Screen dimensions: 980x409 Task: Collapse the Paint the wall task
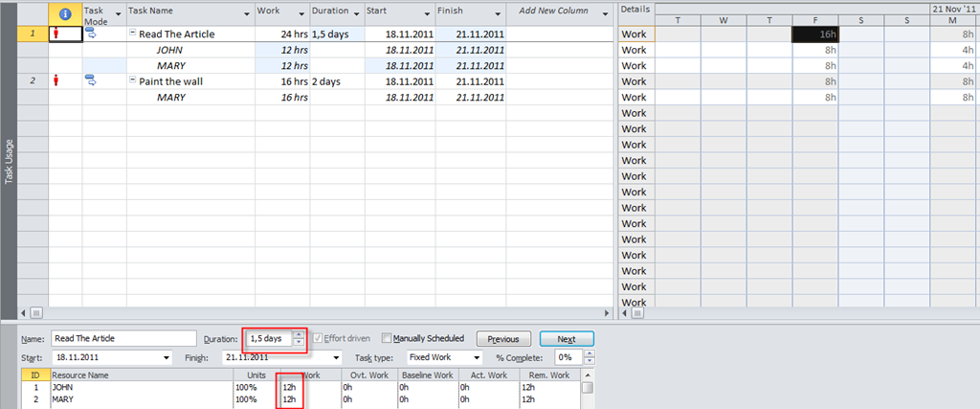coord(133,81)
